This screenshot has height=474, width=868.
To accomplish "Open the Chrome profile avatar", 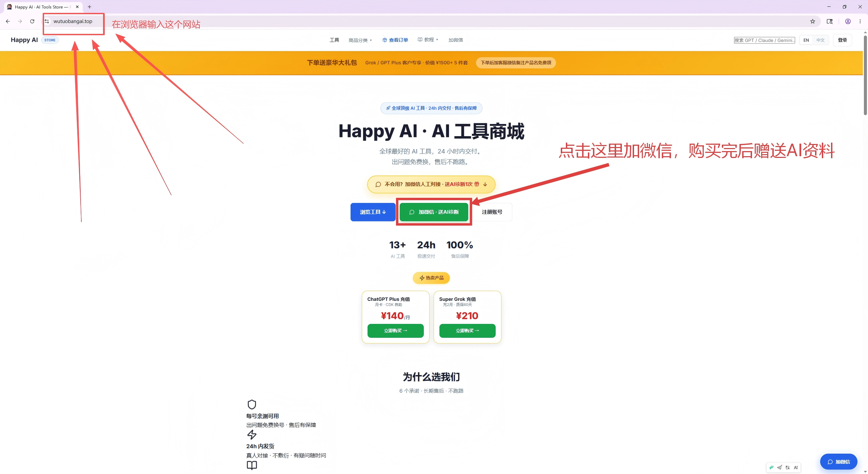I will point(848,21).
